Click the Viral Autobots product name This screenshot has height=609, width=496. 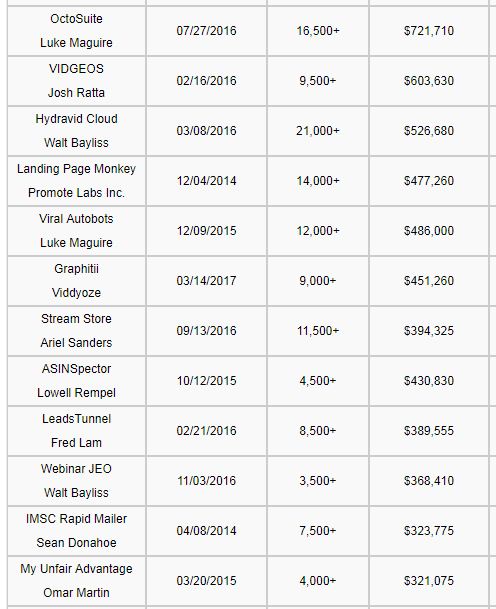tap(76, 219)
